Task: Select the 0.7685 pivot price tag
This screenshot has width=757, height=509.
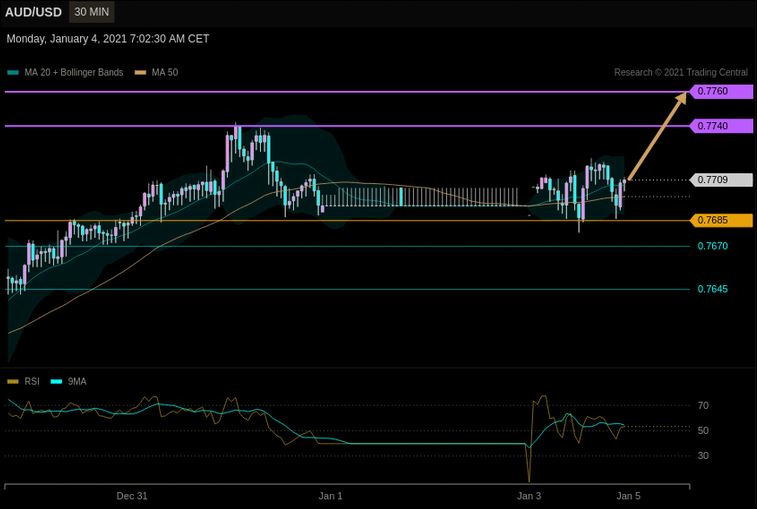Action: click(721, 220)
